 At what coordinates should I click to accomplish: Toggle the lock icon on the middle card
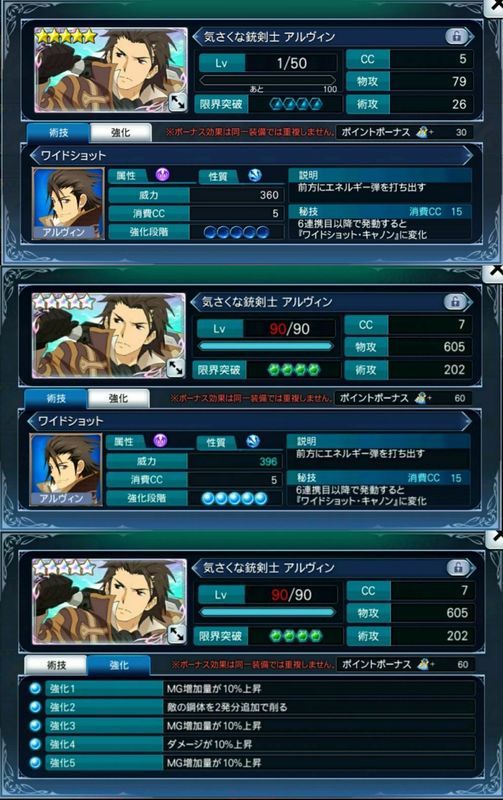pyautogui.click(x=455, y=302)
